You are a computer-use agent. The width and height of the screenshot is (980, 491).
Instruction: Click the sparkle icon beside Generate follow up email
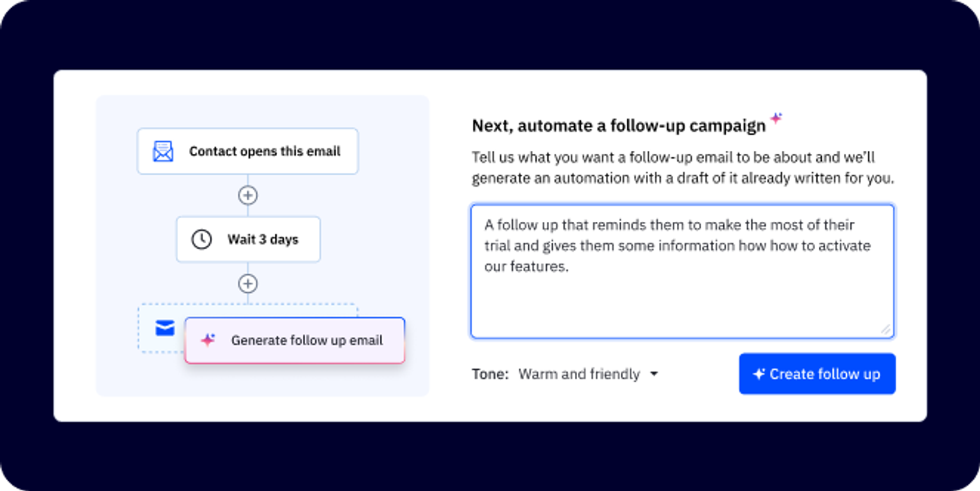click(x=208, y=340)
